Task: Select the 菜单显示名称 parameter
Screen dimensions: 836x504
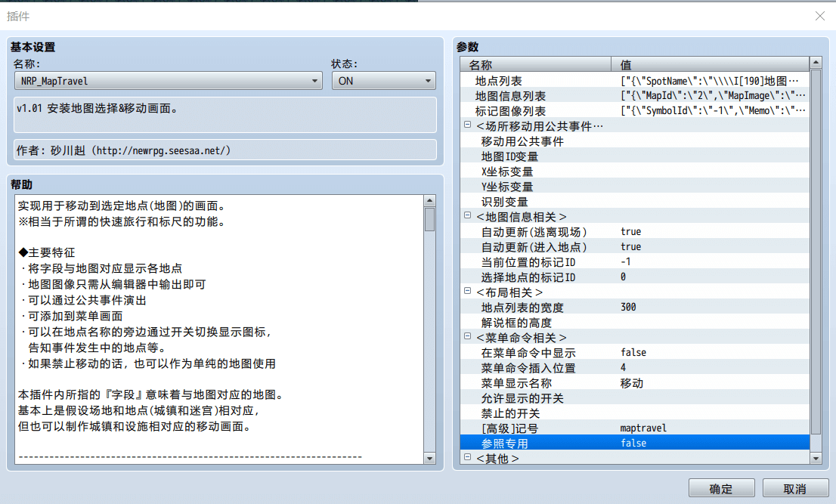Action: coord(634,383)
